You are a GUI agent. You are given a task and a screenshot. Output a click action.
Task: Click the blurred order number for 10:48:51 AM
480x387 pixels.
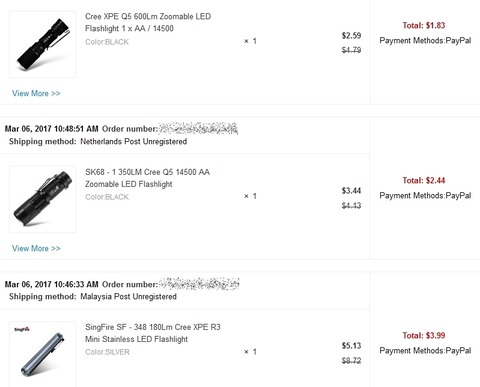[x=198, y=128]
